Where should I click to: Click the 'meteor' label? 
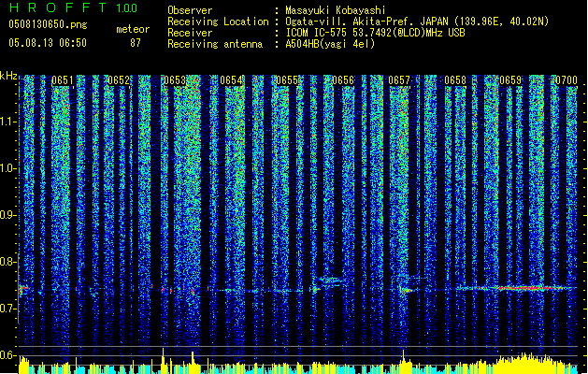pos(133,29)
